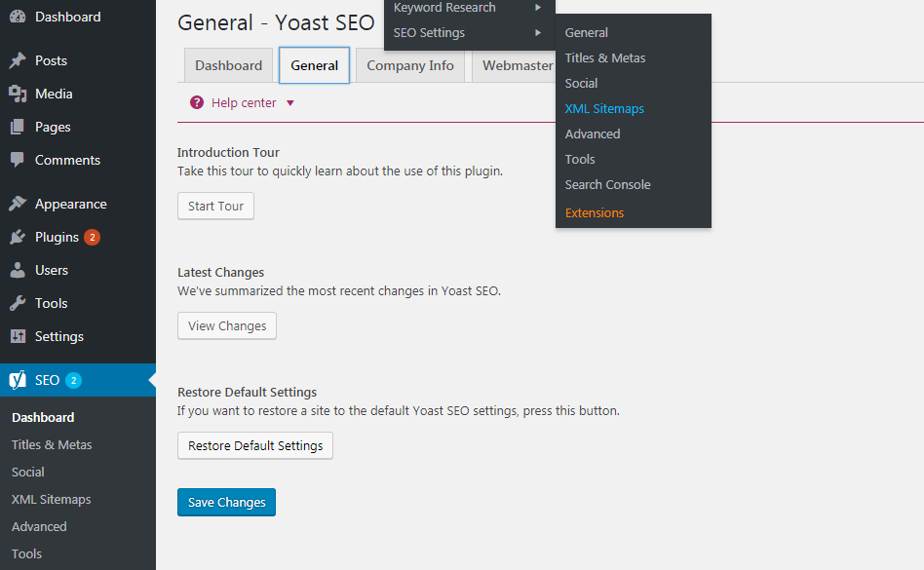Click the Save Changes button
The image size is (924, 570).
pyautogui.click(x=226, y=503)
